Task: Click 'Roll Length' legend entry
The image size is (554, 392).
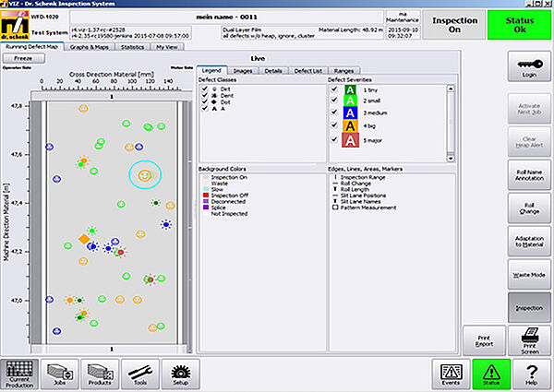Action: (351, 189)
